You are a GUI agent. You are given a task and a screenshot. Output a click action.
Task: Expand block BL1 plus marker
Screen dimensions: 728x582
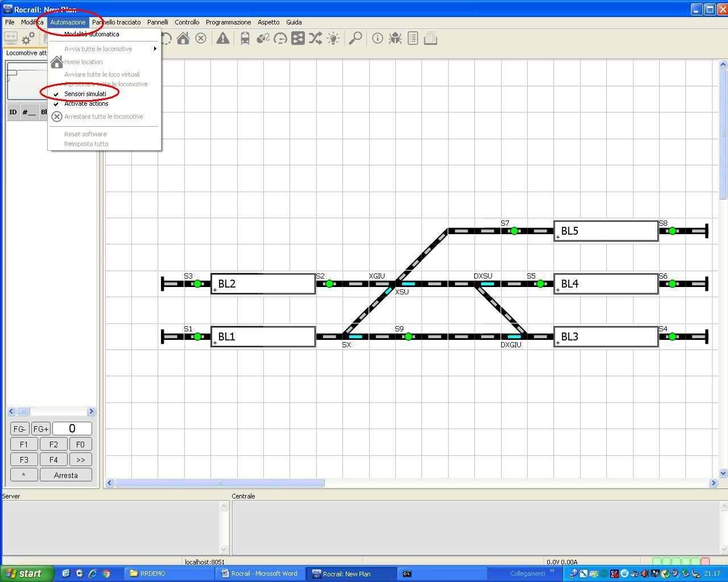point(215,343)
